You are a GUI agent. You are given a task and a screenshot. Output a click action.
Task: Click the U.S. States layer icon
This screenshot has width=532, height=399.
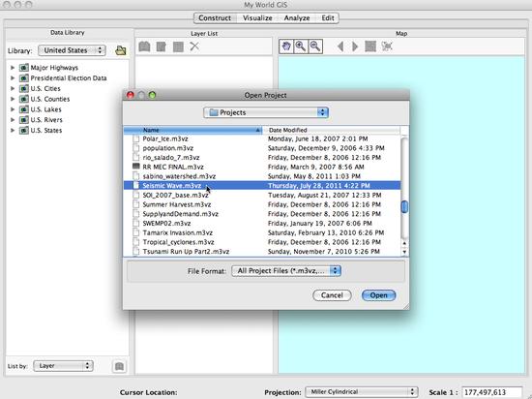24,131
